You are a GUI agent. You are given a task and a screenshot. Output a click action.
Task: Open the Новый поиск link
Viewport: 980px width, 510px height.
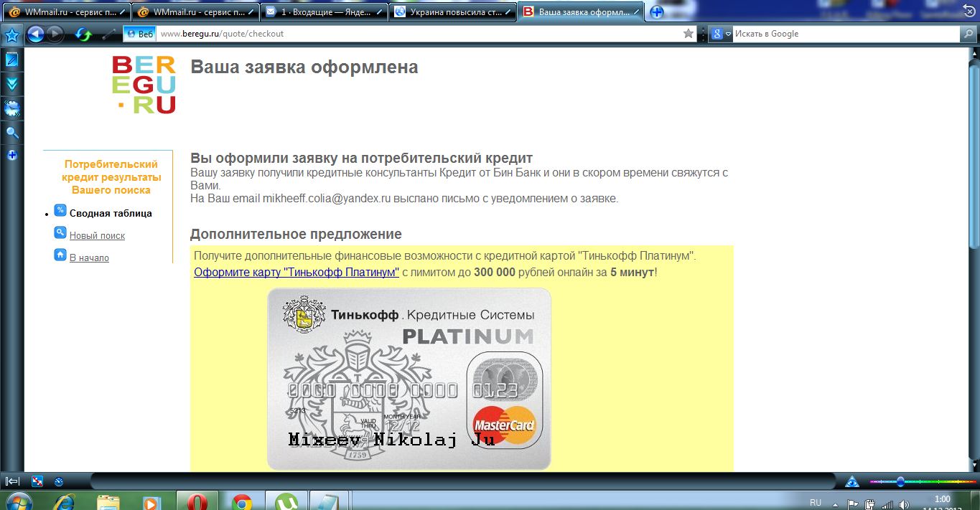(97, 235)
